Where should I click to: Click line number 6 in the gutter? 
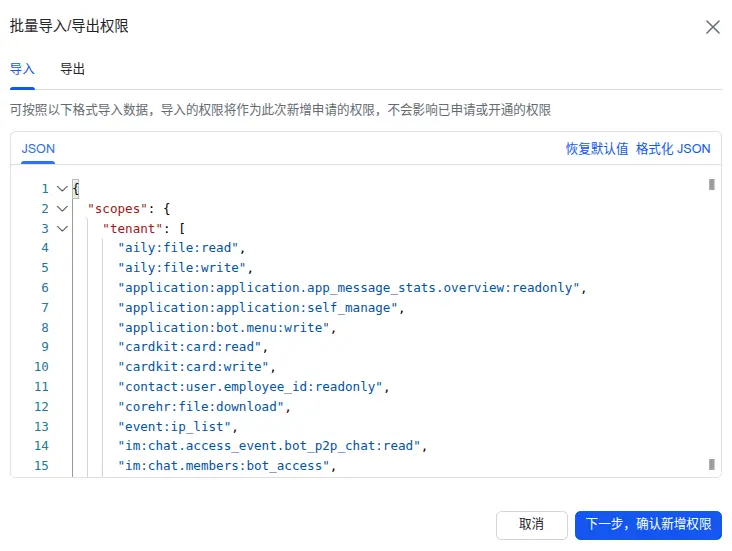(44, 288)
